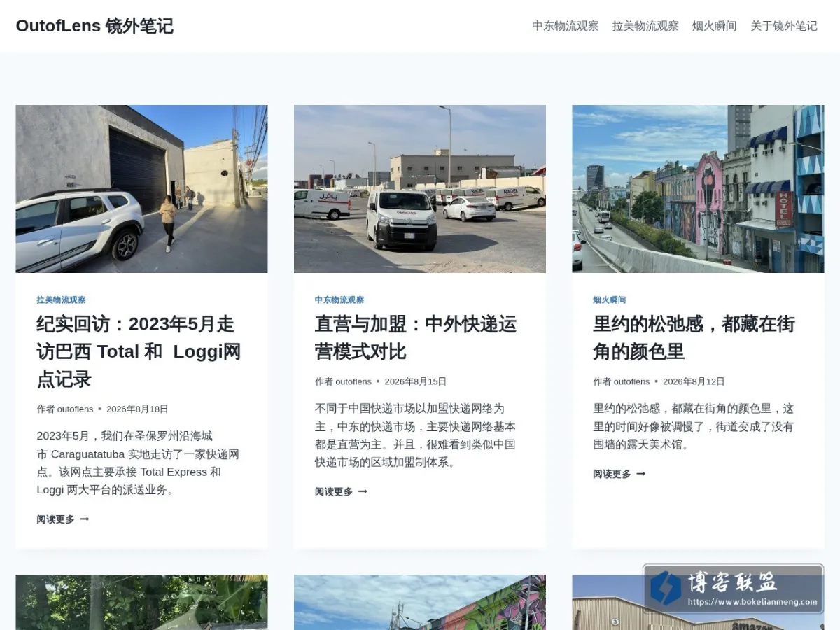Open the delivery vans parking lot thumbnail
The image size is (840, 630).
pos(420,189)
